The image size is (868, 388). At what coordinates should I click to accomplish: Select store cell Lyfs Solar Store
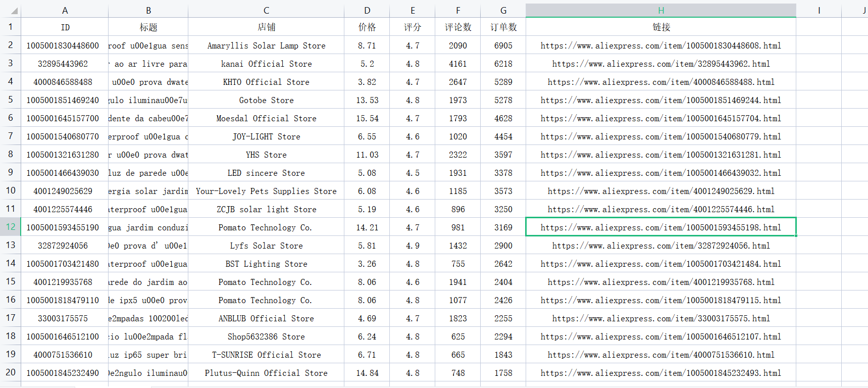[266, 245]
